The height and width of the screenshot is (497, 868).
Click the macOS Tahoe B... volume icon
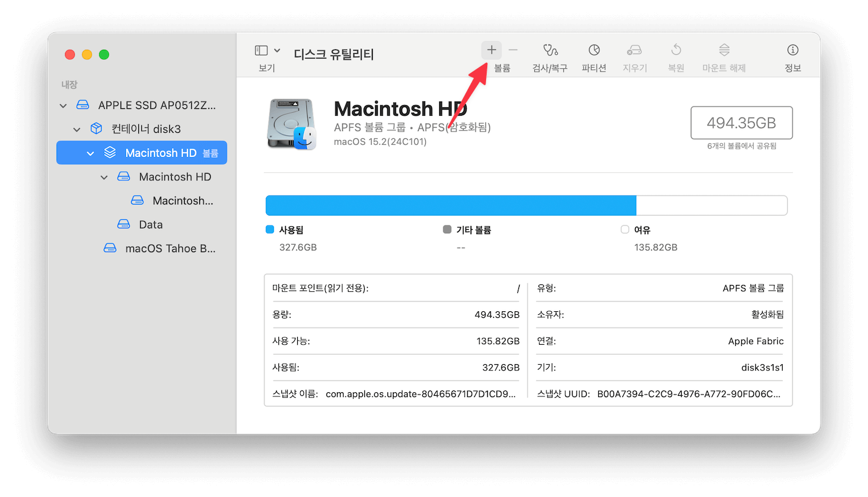pyautogui.click(x=110, y=248)
